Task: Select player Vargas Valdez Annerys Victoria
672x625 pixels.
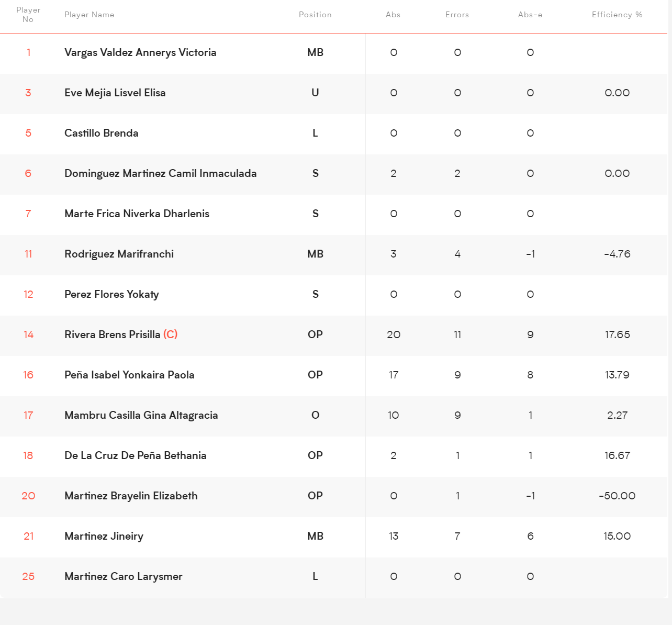Action: pyautogui.click(x=140, y=52)
